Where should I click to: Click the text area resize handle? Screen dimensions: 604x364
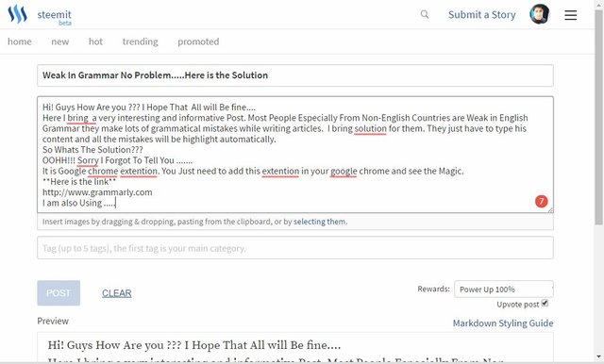pos(550,210)
